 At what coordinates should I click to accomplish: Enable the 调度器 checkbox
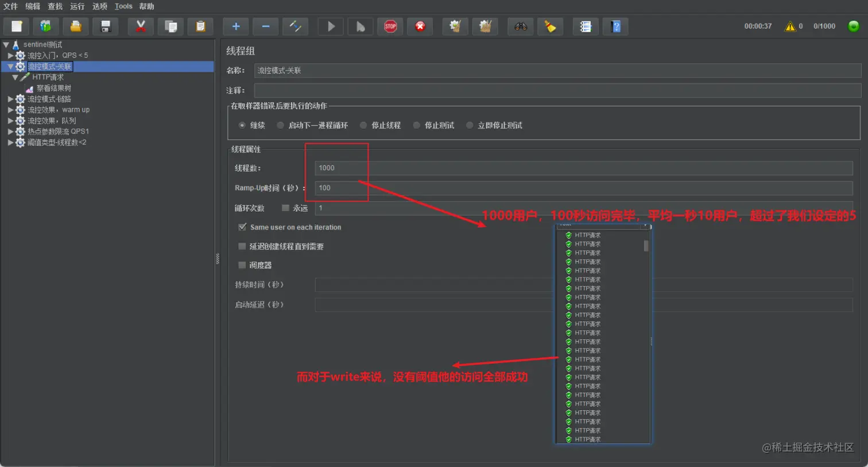(242, 265)
